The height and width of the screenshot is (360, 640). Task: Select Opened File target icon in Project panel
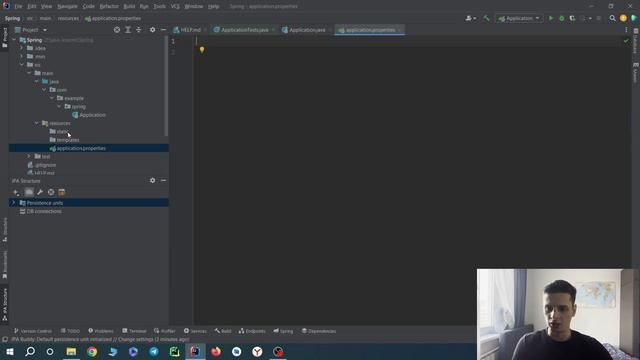coord(117,30)
